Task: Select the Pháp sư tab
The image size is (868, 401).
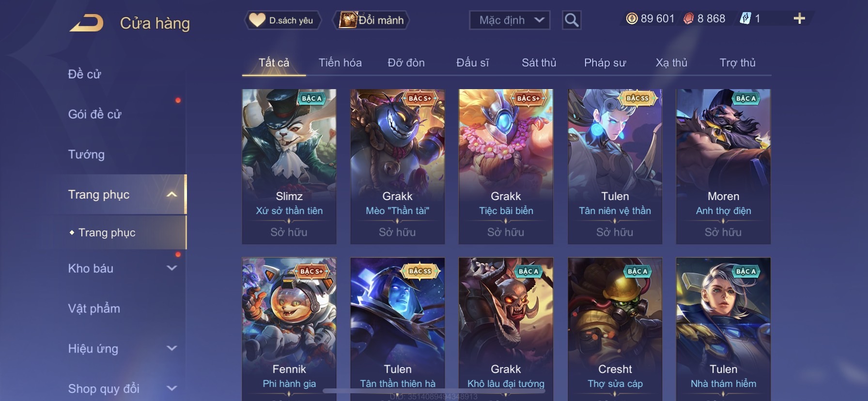Action: click(x=605, y=62)
